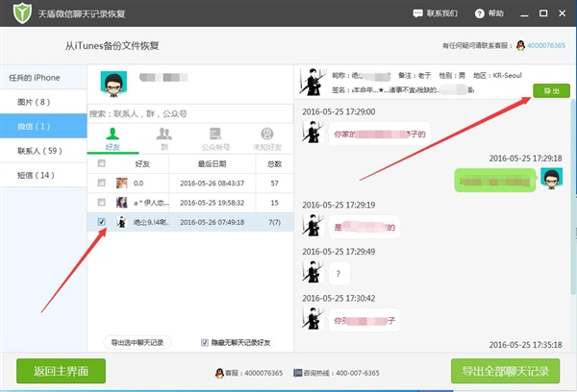Sort by 总数 column header

pyautogui.click(x=274, y=163)
